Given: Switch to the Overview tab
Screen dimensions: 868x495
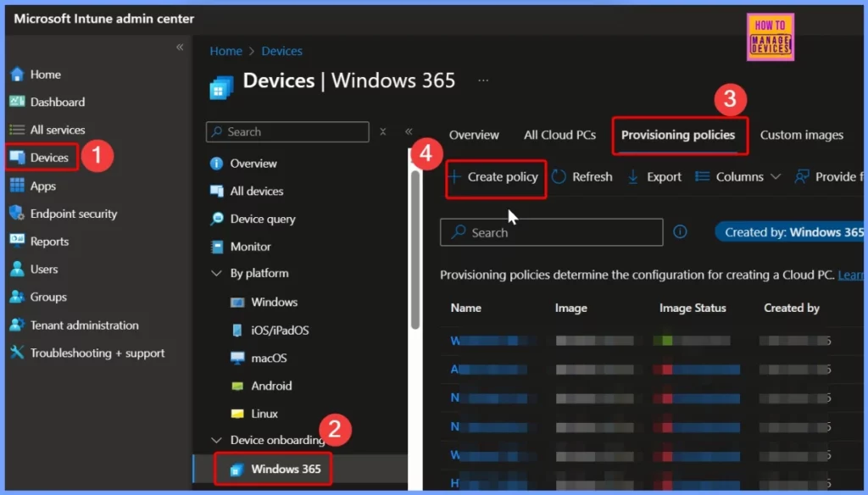Looking at the screenshot, I should pos(474,135).
